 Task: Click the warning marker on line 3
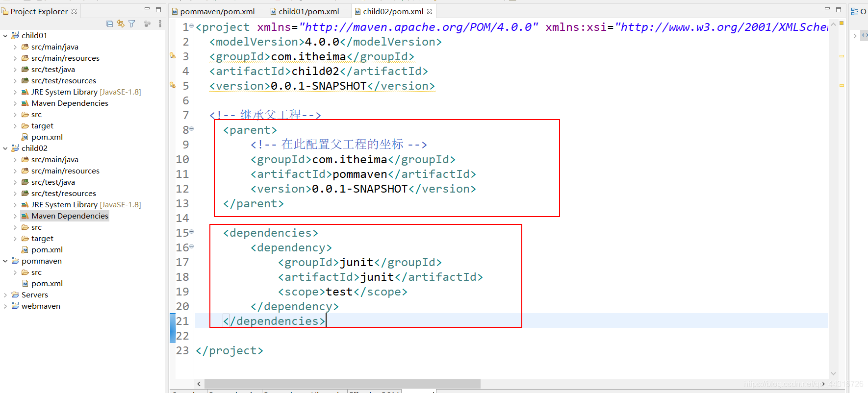173,56
